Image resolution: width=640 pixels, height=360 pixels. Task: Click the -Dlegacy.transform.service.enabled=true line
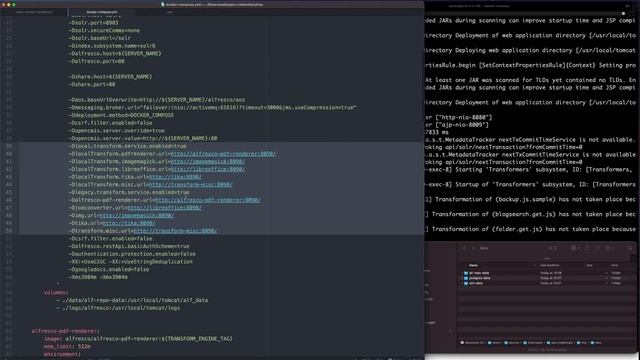coord(129,192)
